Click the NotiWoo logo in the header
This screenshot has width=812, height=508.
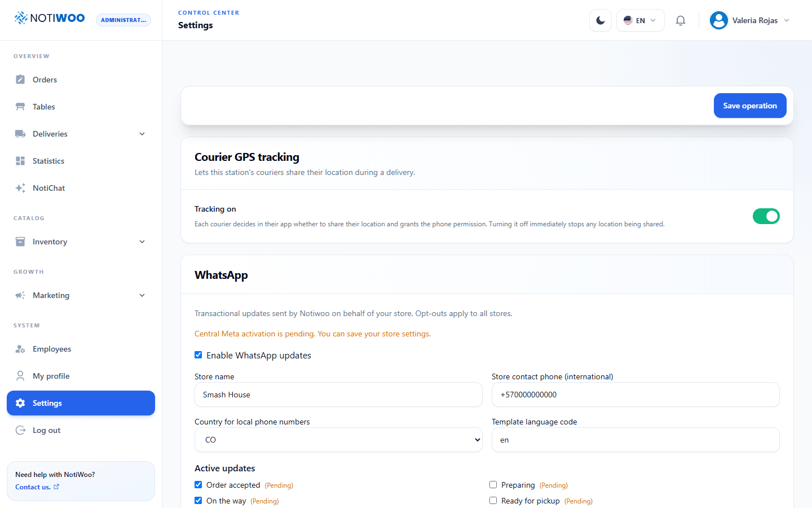pyautogui.click(x=50, y=18)
